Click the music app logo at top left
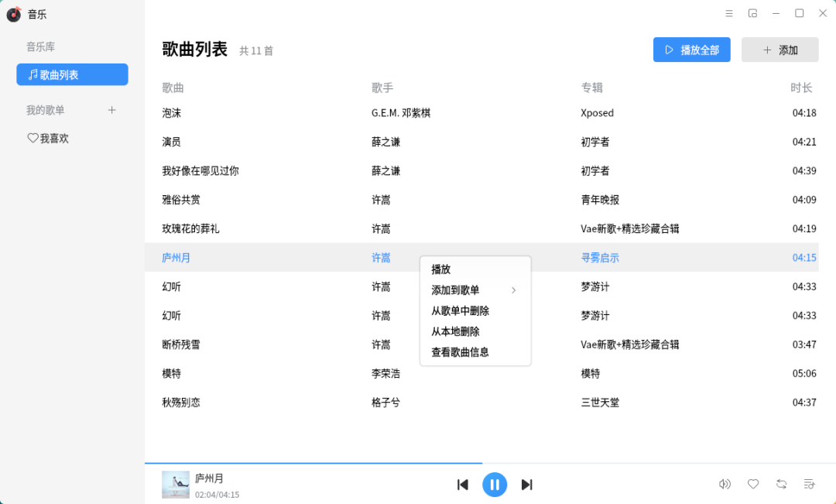This screenshot has width=836, height=504. click(12, 14)
